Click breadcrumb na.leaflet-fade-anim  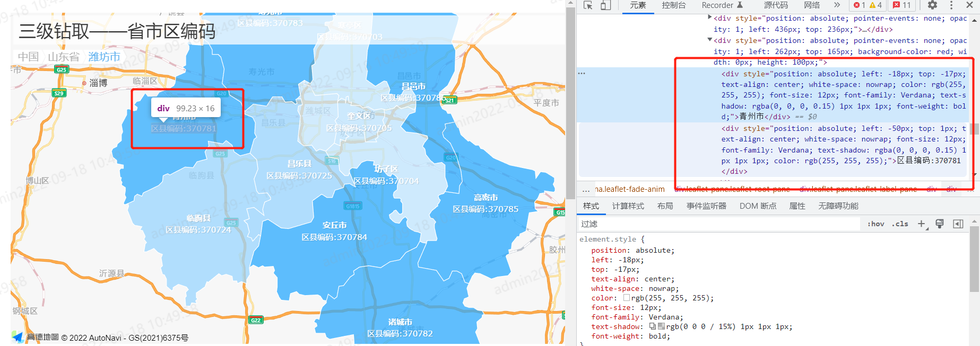coord(630,189)
